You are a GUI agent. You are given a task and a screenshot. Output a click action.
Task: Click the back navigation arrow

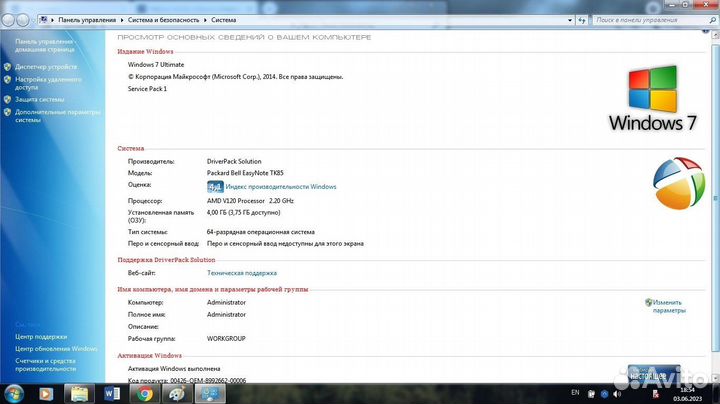[x=8, y=20]
